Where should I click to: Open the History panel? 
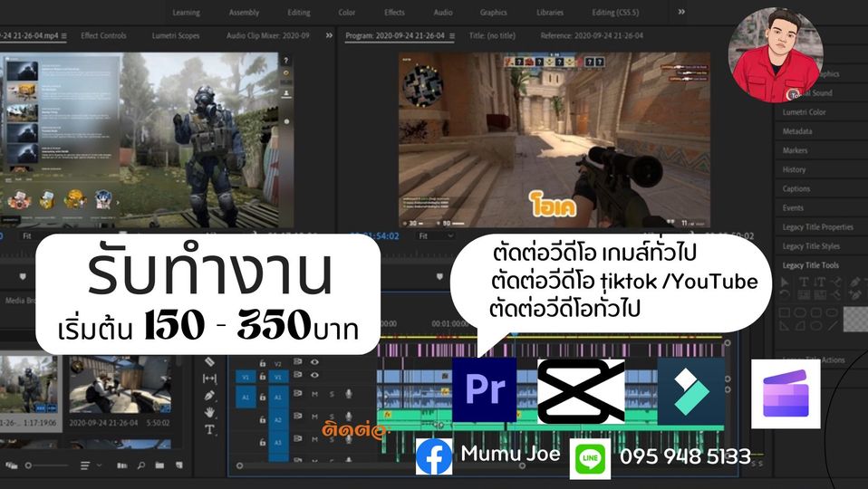coord(794,169)
